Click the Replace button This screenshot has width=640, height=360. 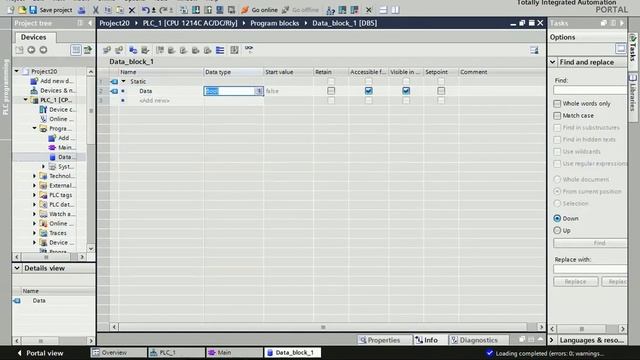click(x=576, y=282)
